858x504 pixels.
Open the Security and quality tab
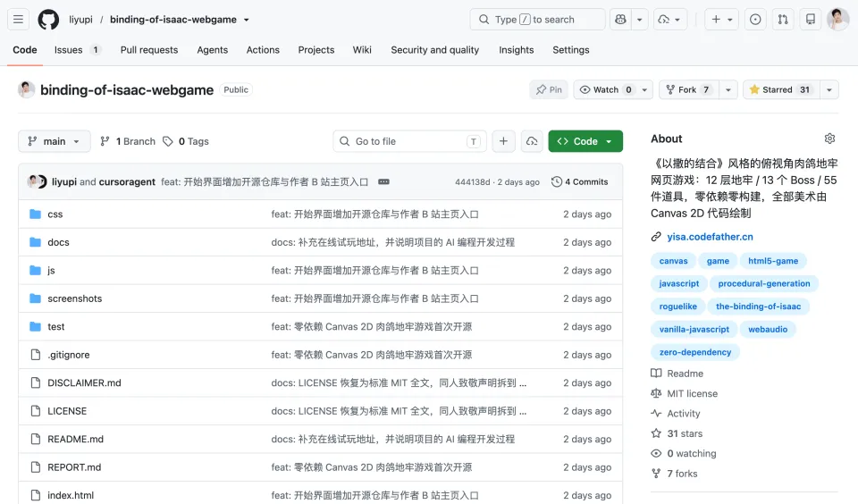(435, 50)
